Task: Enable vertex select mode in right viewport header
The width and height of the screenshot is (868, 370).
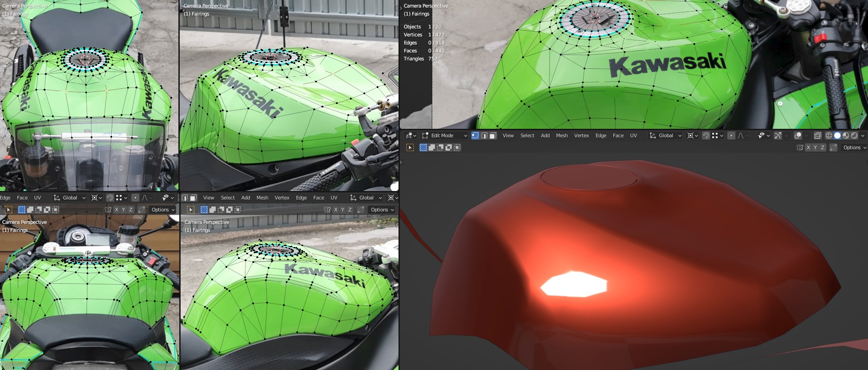Action: (475, 135)
